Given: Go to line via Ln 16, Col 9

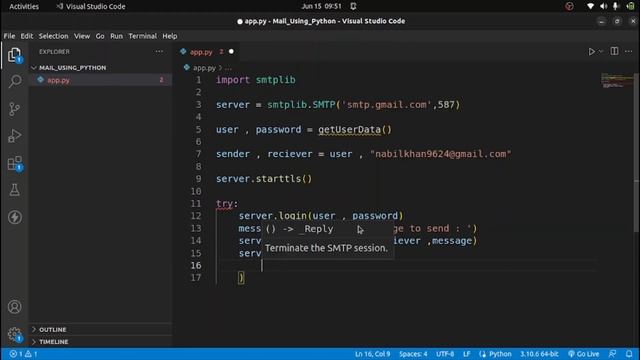Looking at the screenshot, I should click(372, 354).
